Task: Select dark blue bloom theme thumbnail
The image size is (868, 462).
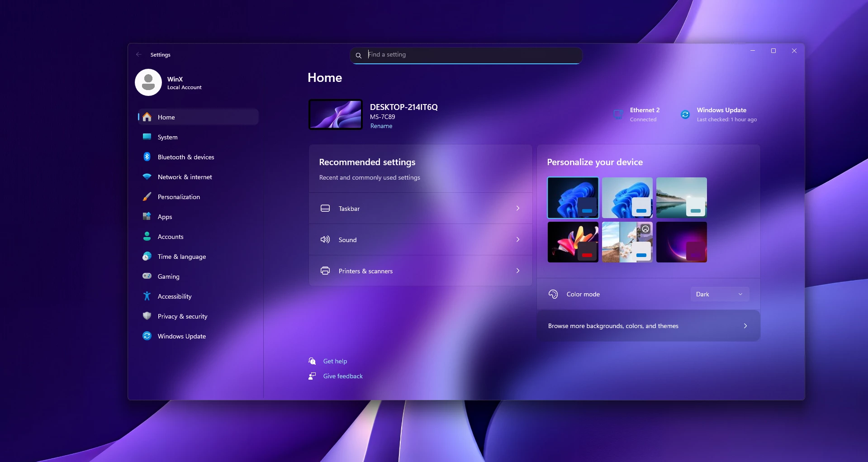Action: [x=573, y=198]
